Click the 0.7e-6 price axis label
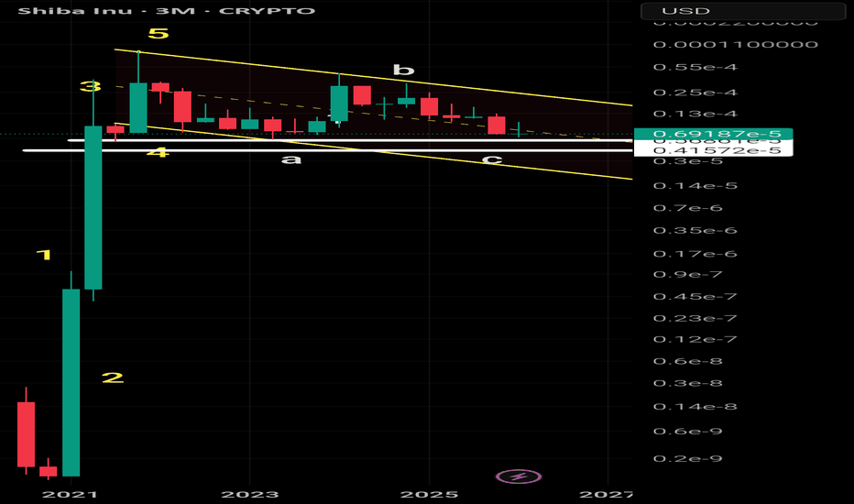 (x=688, y=208)
